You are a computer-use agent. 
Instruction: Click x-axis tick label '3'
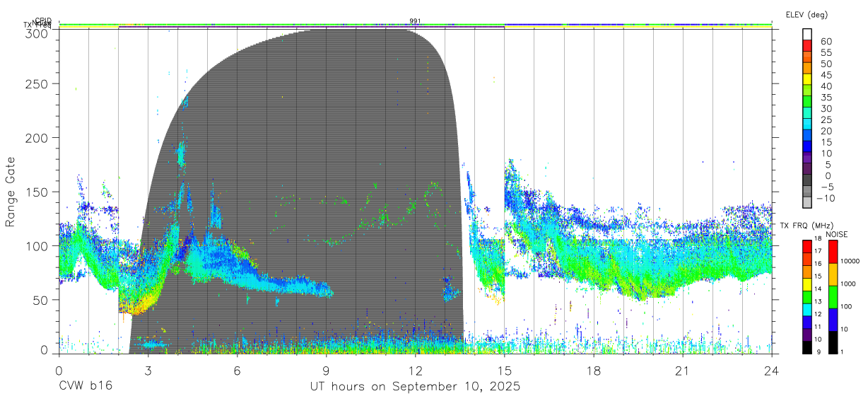[148, 371]
